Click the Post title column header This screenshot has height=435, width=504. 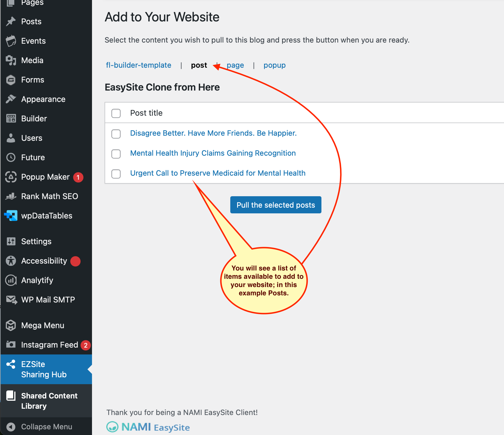tap(146, 113)
